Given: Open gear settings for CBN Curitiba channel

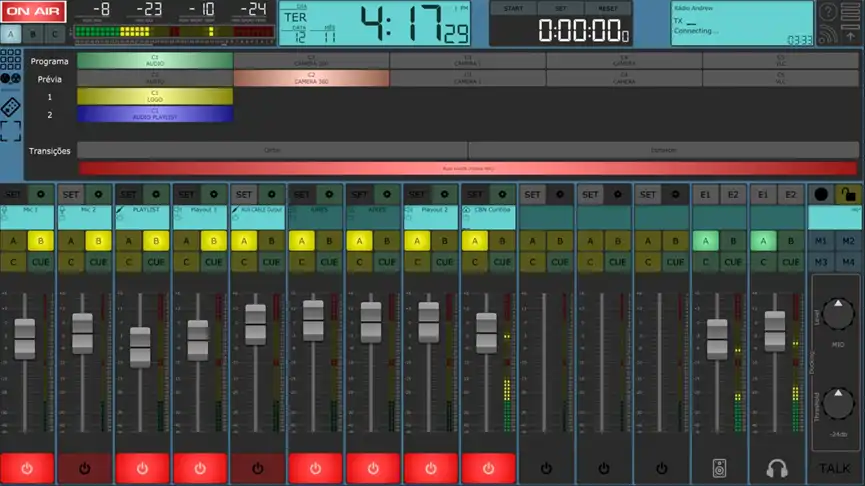Looking at the screenshot, I should [502, 194].
